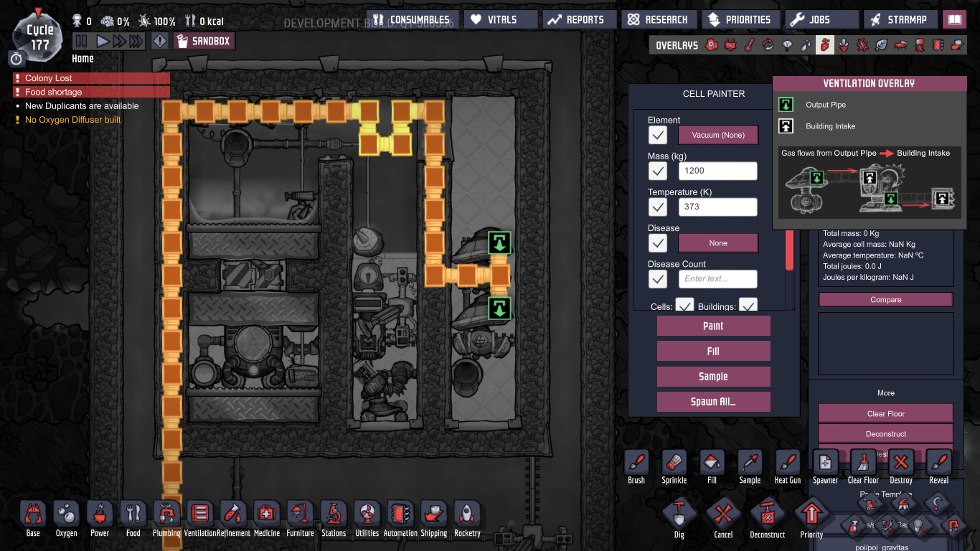Image resolution: width=980 pixels, height=551 pixels.
Task: Open the Conveyor overlay icon
Action: 957,45
